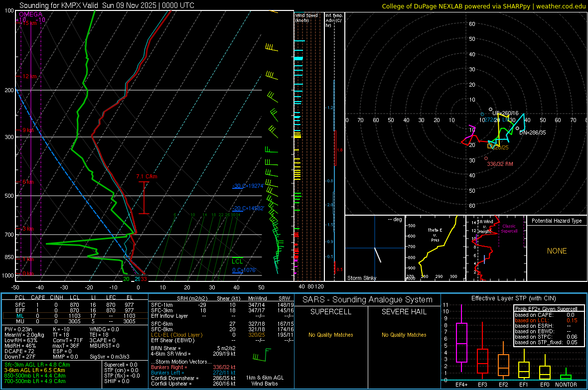Click the Theta-E v. Pres label
Viewport: 588px width, 390px height.
pos(435,235)
